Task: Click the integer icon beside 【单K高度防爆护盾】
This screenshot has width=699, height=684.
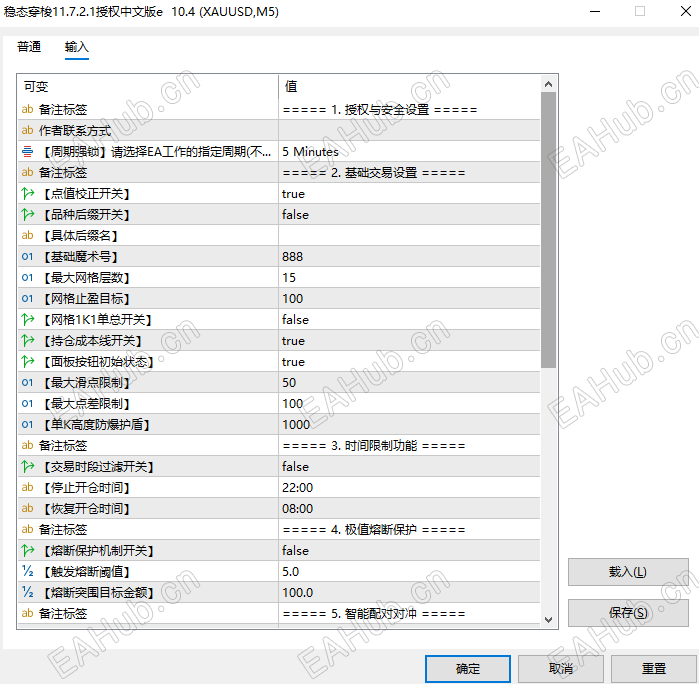Action: (x=27, y=424)
